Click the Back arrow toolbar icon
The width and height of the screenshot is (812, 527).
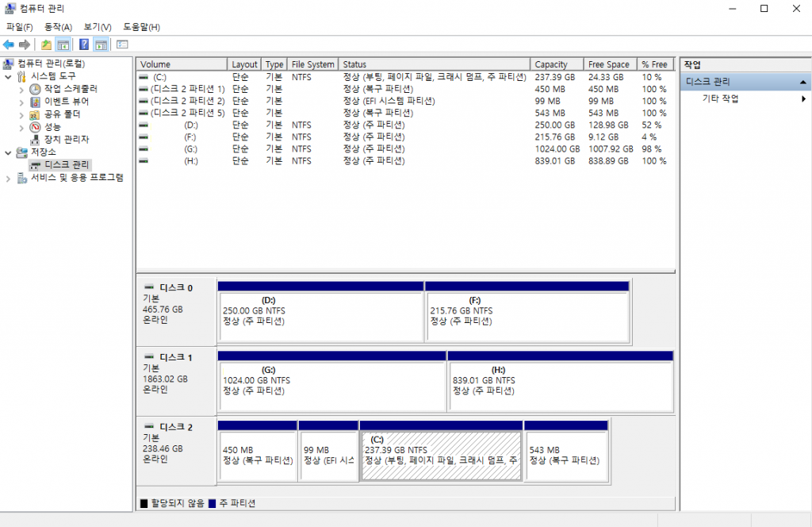tap(8, 44)
